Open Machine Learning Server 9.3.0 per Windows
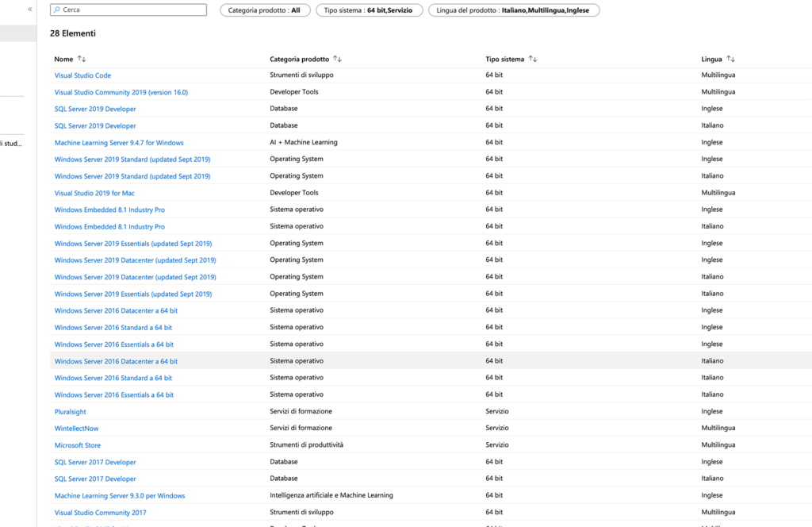Viewport: 812px width, 527px height. (120, 496)
